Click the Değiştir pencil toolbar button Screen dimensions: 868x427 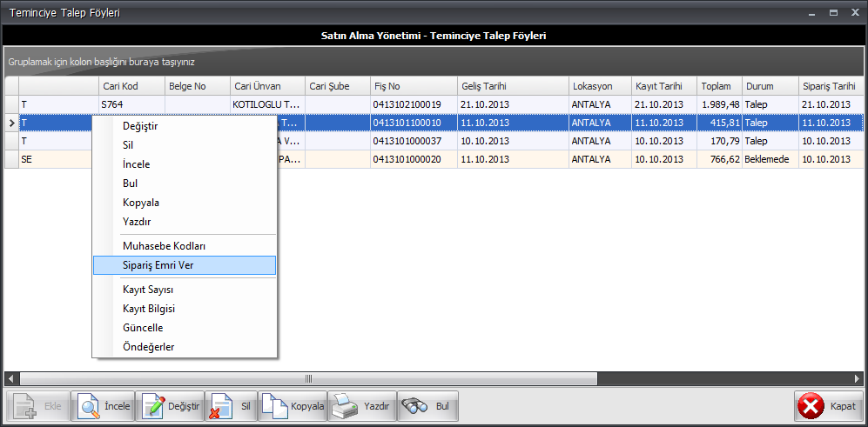pyautogui.click(x=169, y=406)
